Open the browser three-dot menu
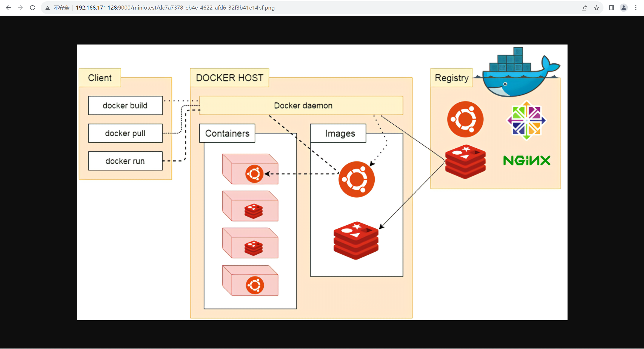This screenshot has height=349, width=644. click(x=636, y=8)
